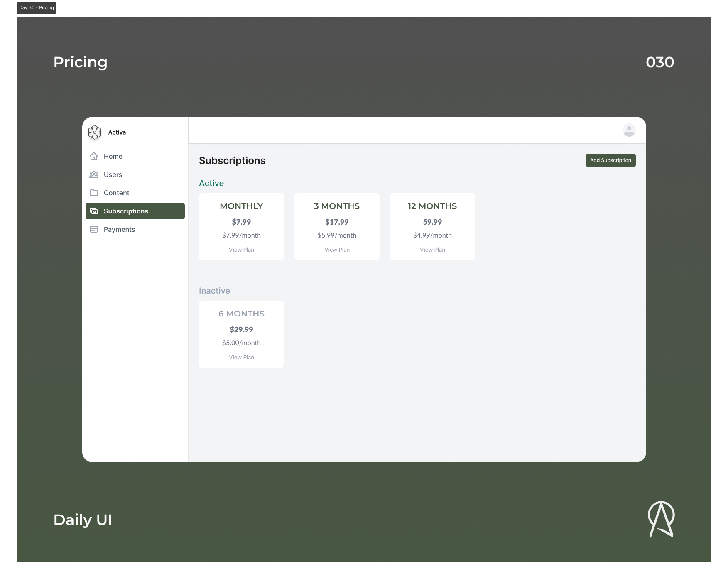Open the Home navigation item
The image size is (728, 579).
click(x=113, y=156)
